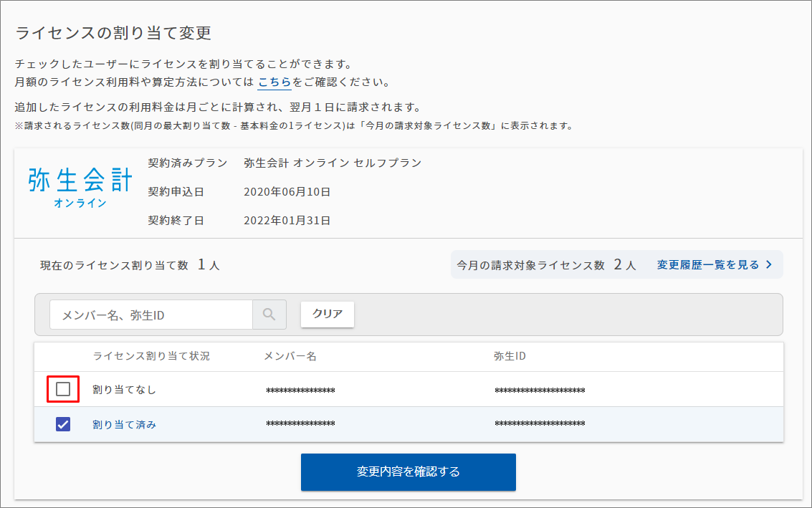
Task: Click the クリア button
Action: [328, 314]
